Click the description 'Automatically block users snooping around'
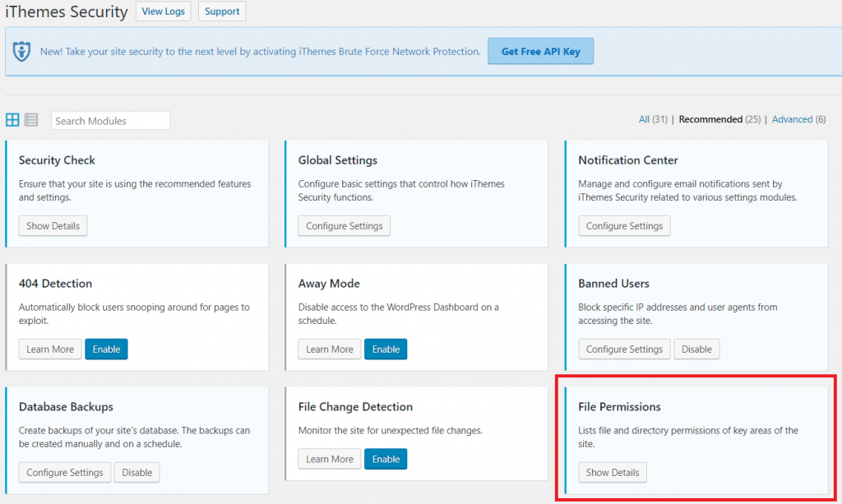Viewport: 842px width, 504px height. [x=134, y=314]
